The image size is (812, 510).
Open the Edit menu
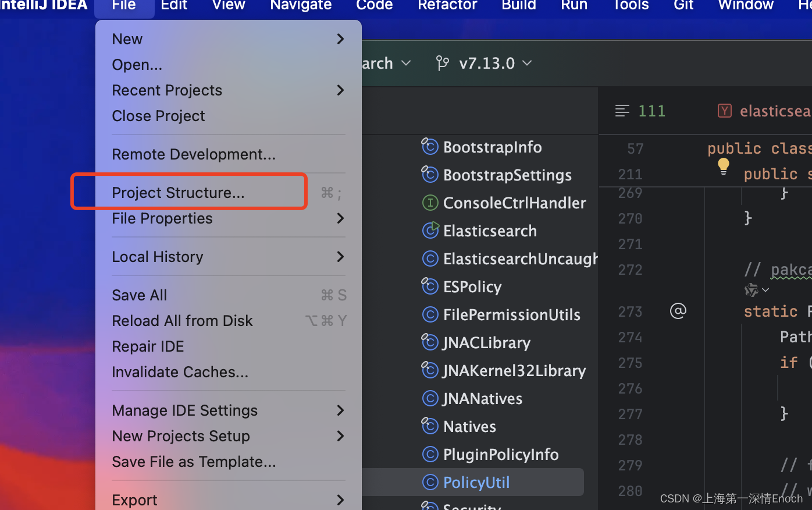[174, 5]
